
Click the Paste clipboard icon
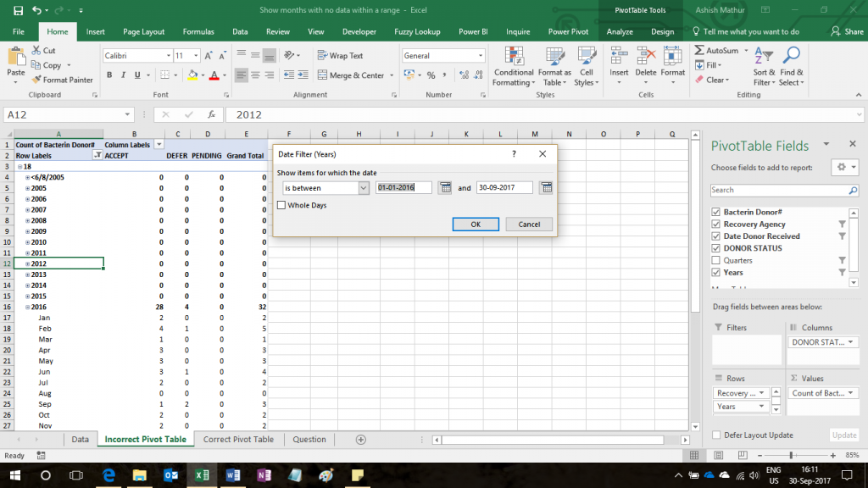(16, 57)
